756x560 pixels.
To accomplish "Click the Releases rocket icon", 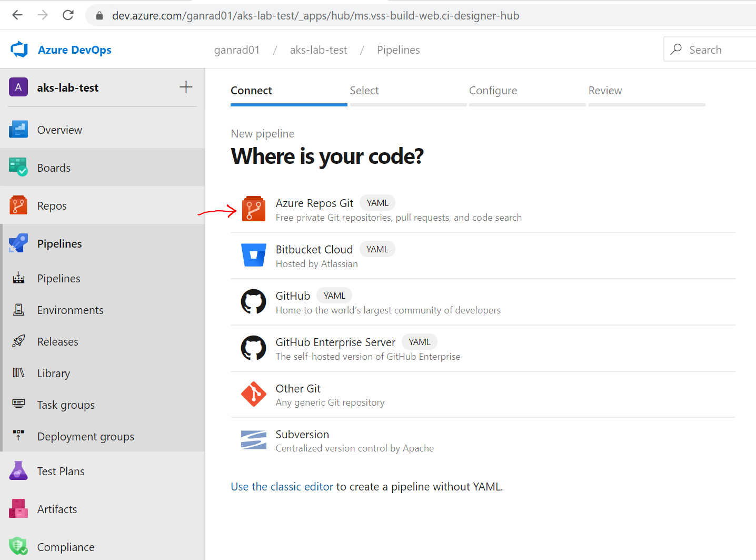I will pos(18,341).
